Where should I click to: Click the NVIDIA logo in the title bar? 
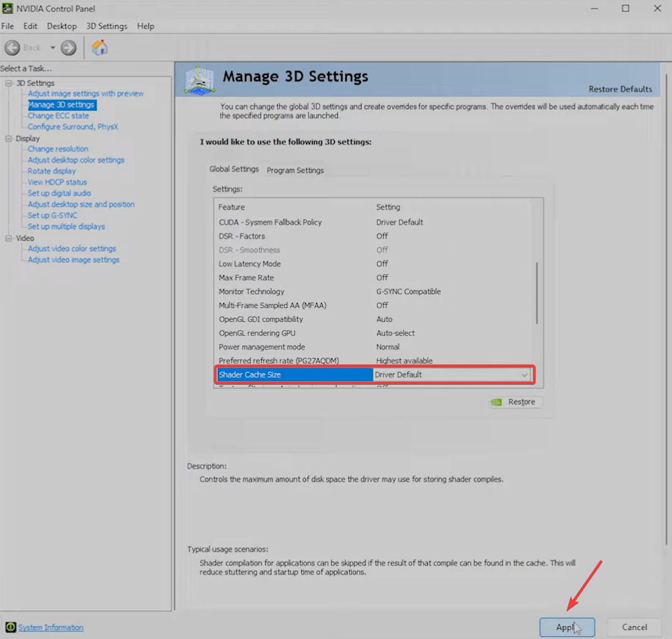[x=8, y=8]
